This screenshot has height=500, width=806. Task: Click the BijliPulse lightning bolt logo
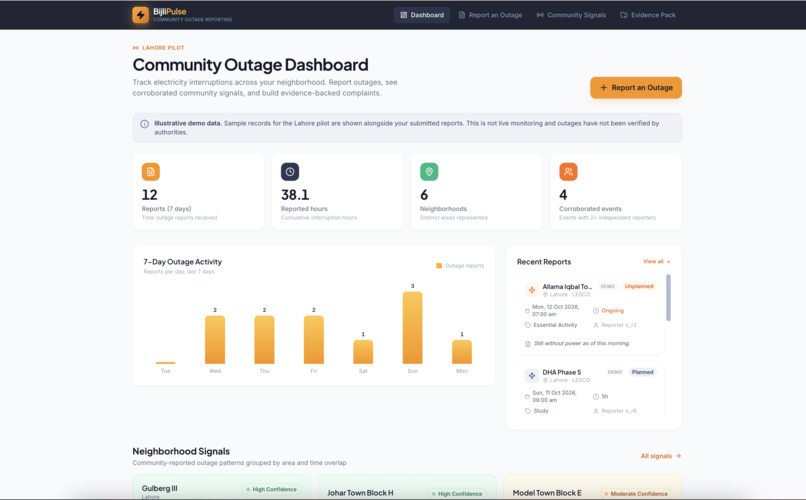coord(140,15)
